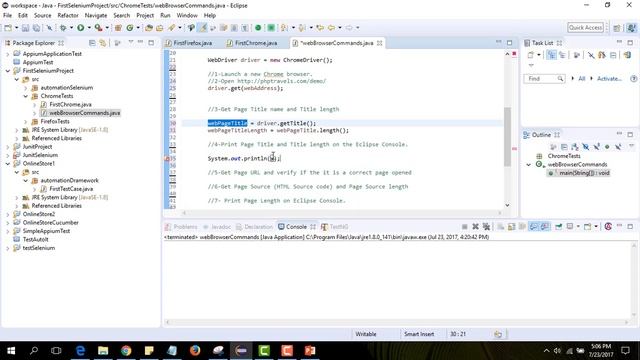This screenshot has width=640, height=360.
Task: Toggle Mark Occurrences highlighter icon
Action: pyautogui.click(x=202, y=28)
